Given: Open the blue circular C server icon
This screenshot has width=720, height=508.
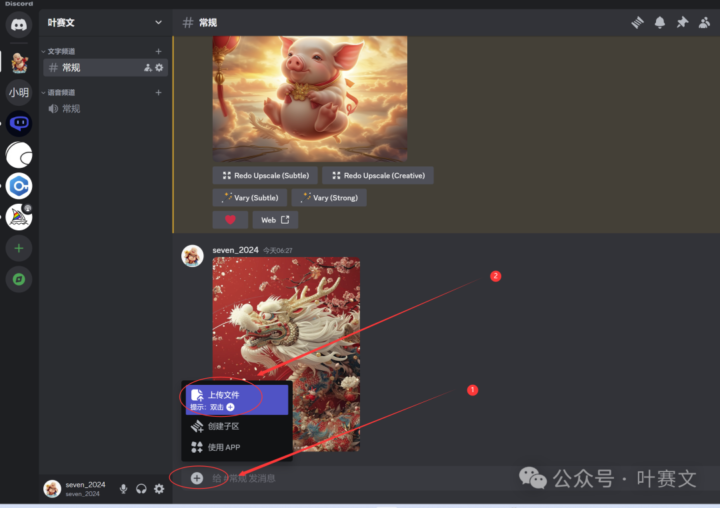Looking at the screenshot, I should click(x=19, y=186).
